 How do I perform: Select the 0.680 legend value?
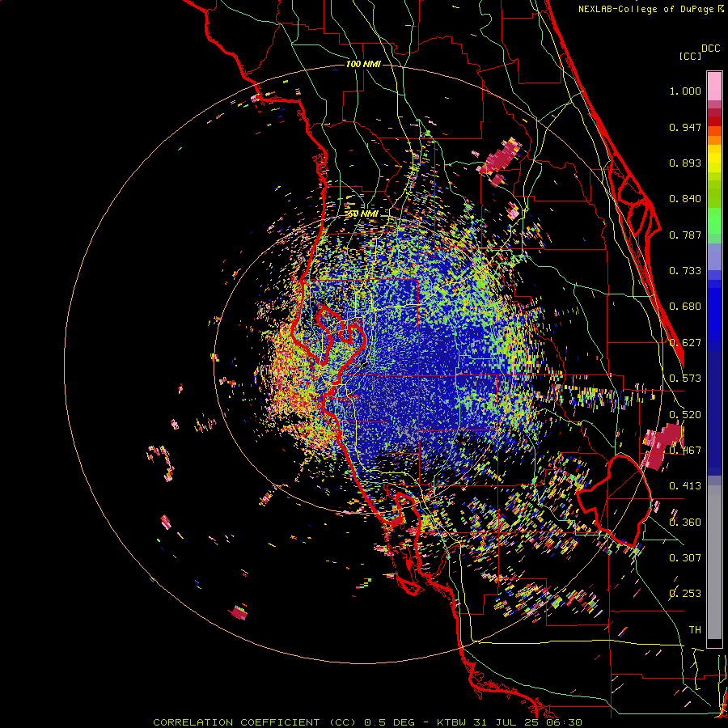tap(685, 307)
